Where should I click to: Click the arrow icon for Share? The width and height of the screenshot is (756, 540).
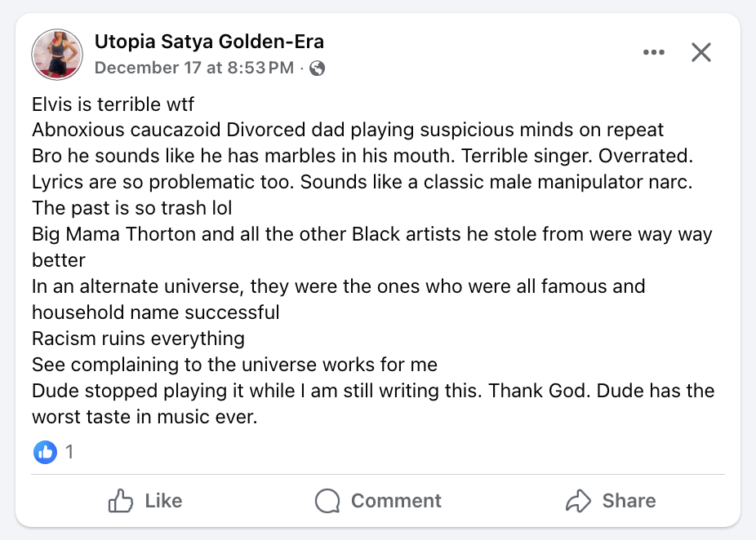(x=577, y=500)
